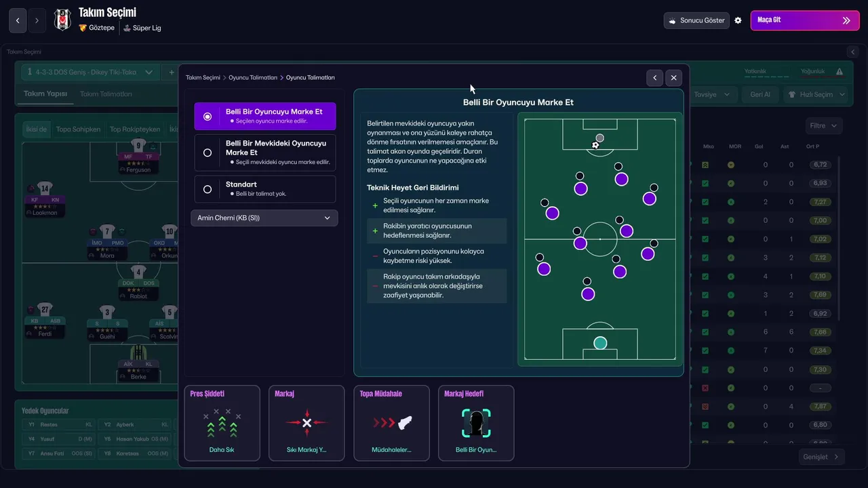The width and height of the screenshot is (868, 488).
Task: Choose the Standart marking option
Action: (x=265, y=189)
